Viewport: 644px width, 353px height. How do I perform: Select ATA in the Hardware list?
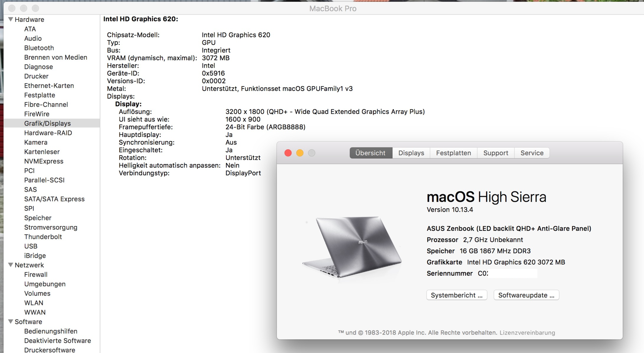coord(30,29)
